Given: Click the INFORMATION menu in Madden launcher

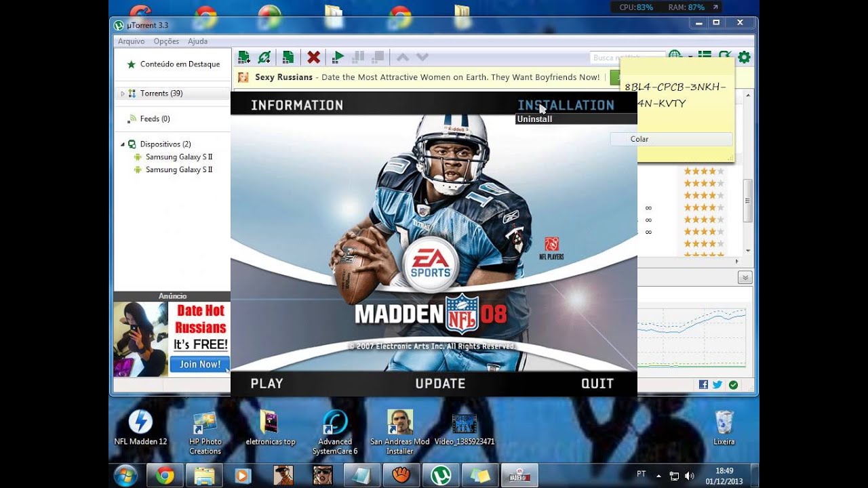Looking at the screenshot, I should click(x=297, y=105).
